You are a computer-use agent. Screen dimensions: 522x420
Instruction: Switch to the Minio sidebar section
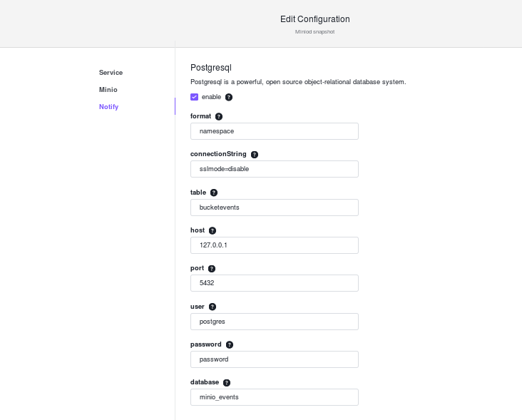[x=108, y=90]
